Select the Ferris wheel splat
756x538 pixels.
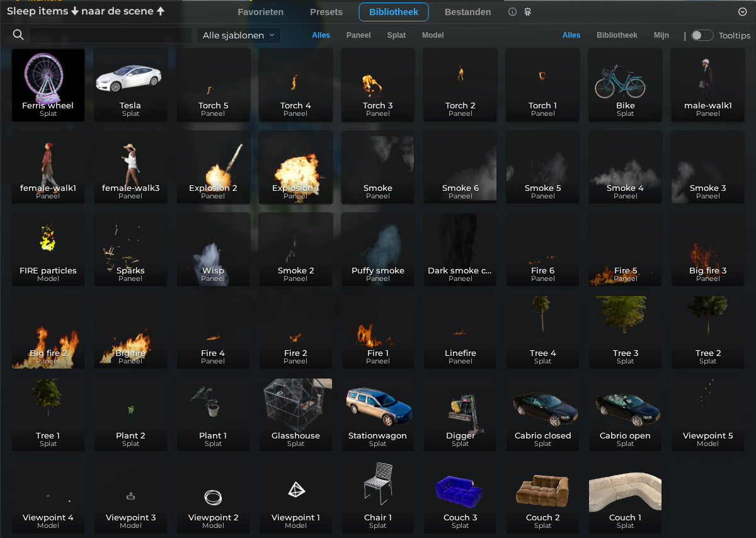coord(48,85)
